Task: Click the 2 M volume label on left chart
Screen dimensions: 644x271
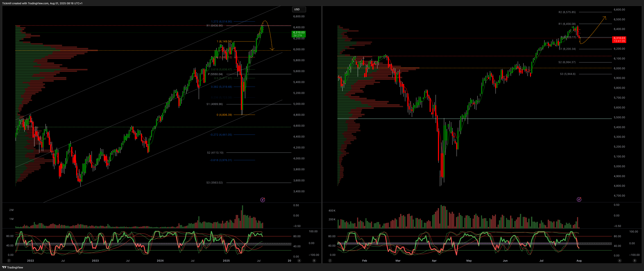Action: pyautogui.click(x=11, y=210)
